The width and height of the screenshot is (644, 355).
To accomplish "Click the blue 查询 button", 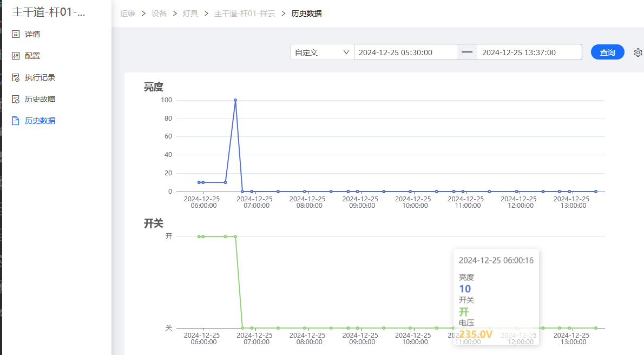I will coord(607,52).
